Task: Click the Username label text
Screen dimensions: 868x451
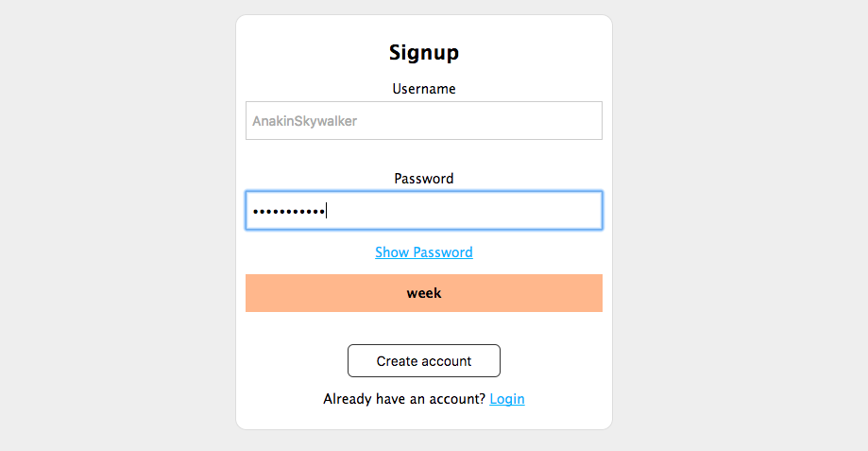Action: click(424, 89)
